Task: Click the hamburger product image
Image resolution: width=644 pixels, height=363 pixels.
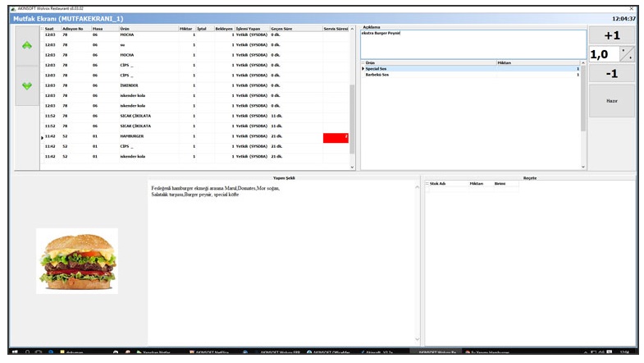Action: [x=77, y=260]
